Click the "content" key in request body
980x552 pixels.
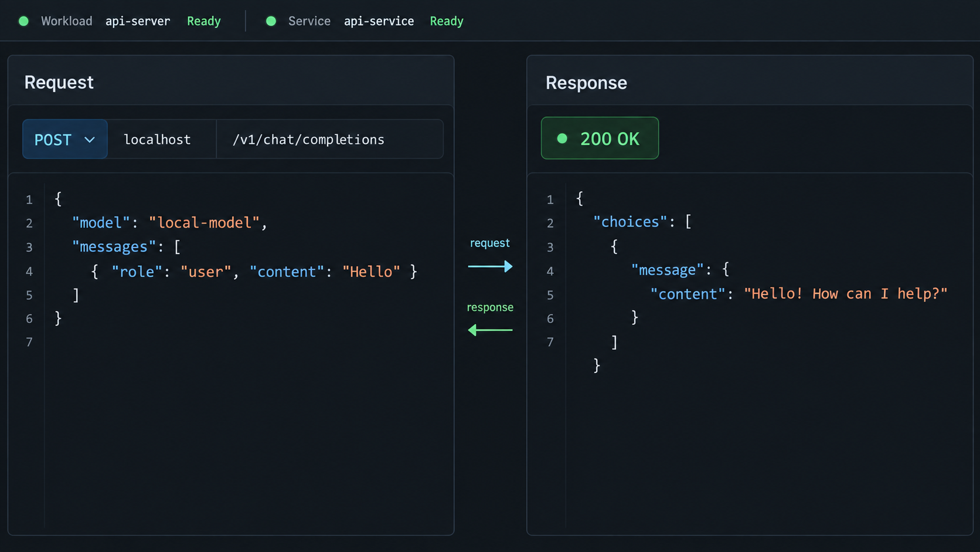coord(287,272)
